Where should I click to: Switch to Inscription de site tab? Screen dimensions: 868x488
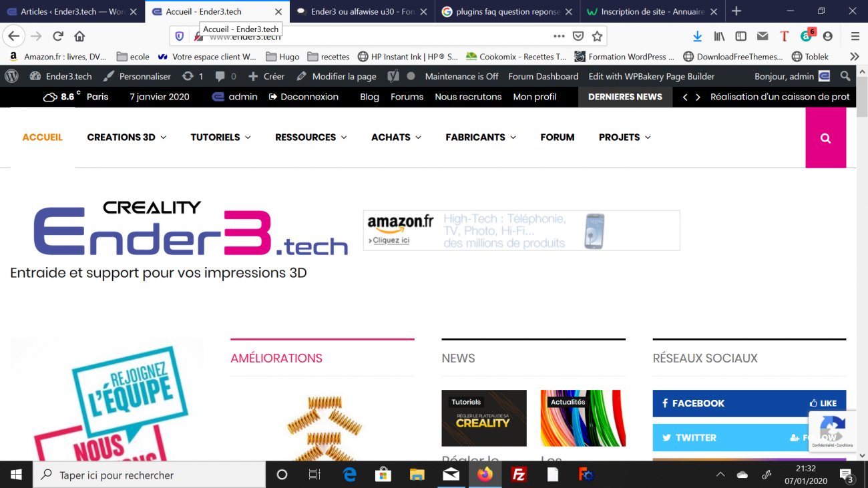coord(652,11)
